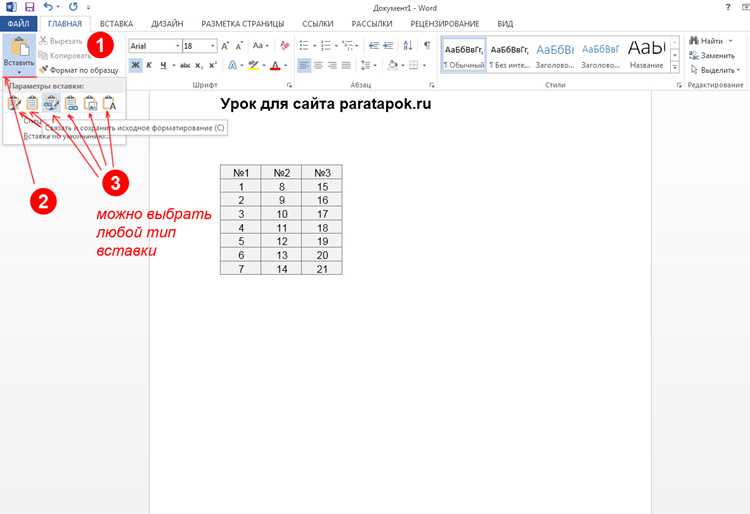Click the Clear All Formatting eraser icon
The image size is (750, 514).
(x=285, y=45)
